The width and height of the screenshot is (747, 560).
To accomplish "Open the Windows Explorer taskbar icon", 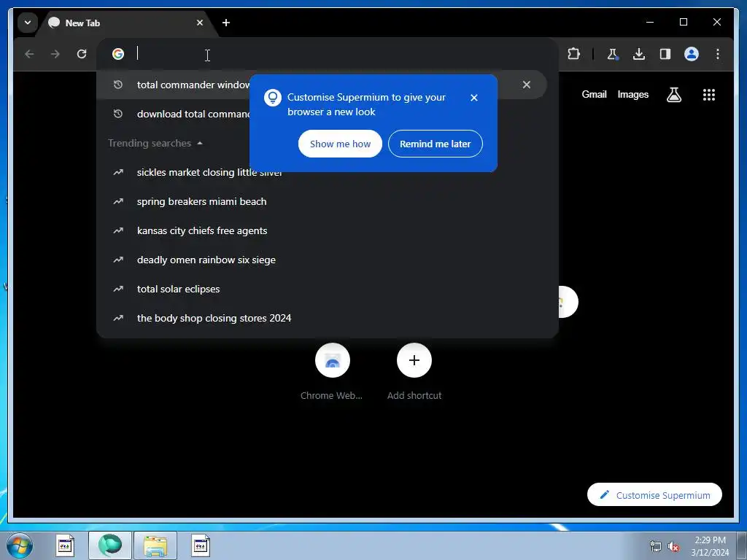I will [155, 545].
